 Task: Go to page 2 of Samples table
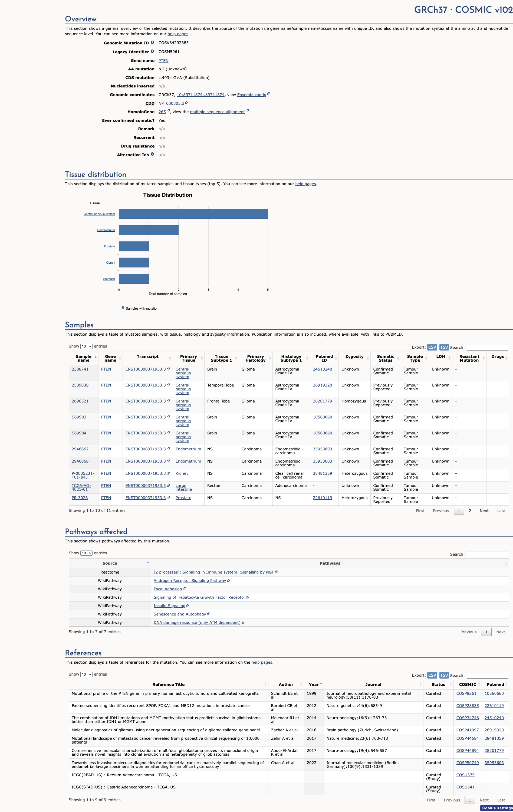[470, 510]
